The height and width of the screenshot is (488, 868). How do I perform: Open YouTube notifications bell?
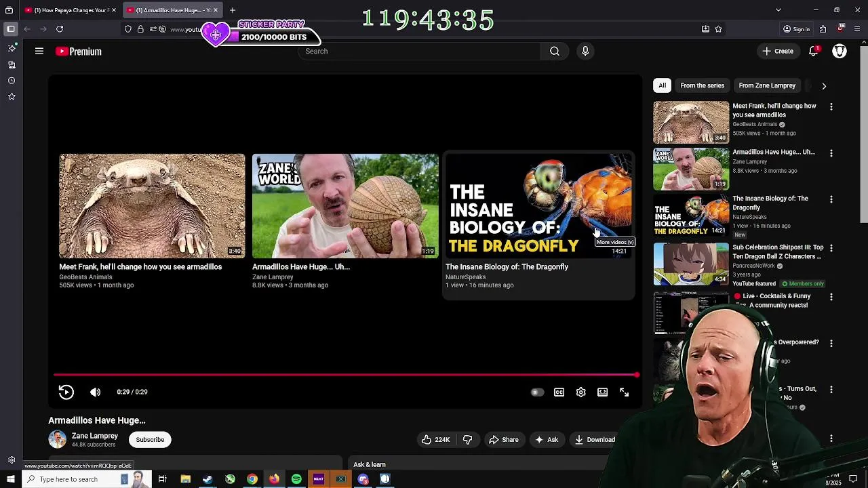click(x=814, y=52)
